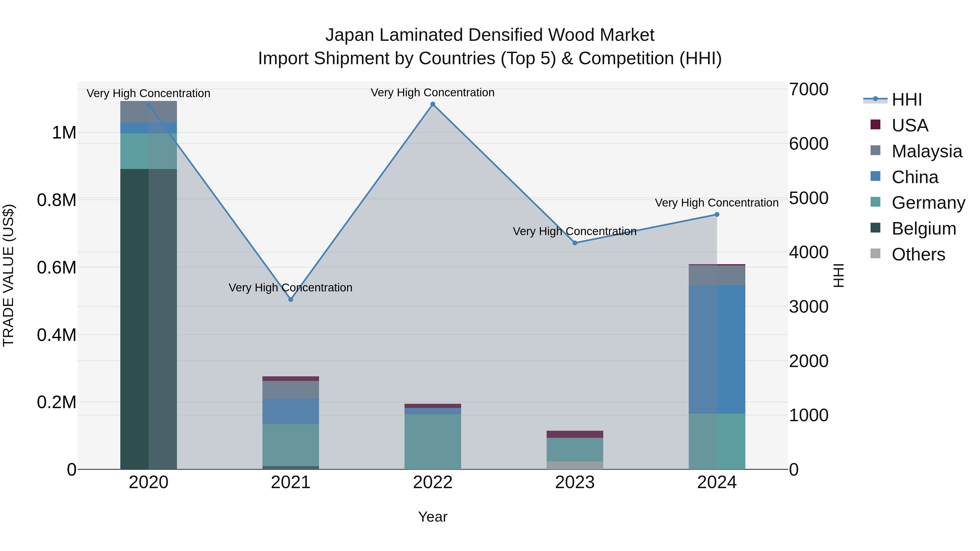
Task: Click the USA maroon legend swatch
Action: [x=875, y=125]
